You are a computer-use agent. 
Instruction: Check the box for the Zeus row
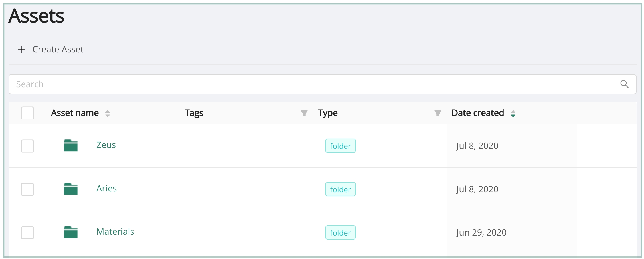pyautogui.click(x=27, y=146)
